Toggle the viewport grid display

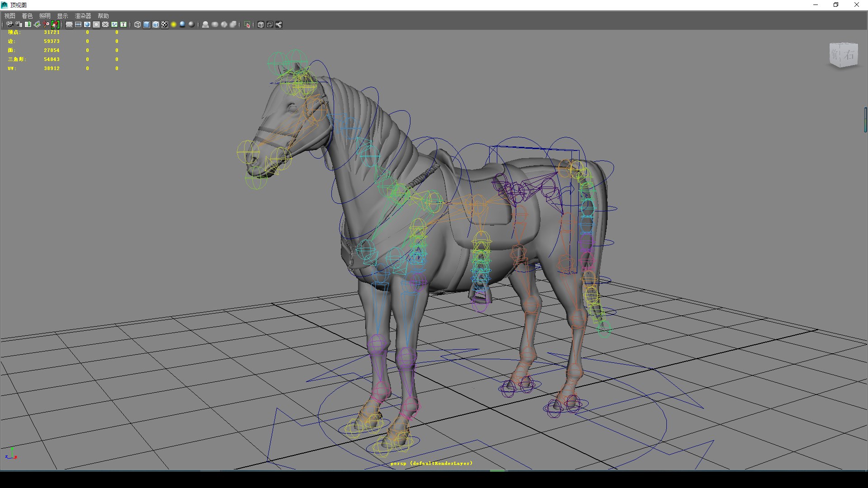69,24
